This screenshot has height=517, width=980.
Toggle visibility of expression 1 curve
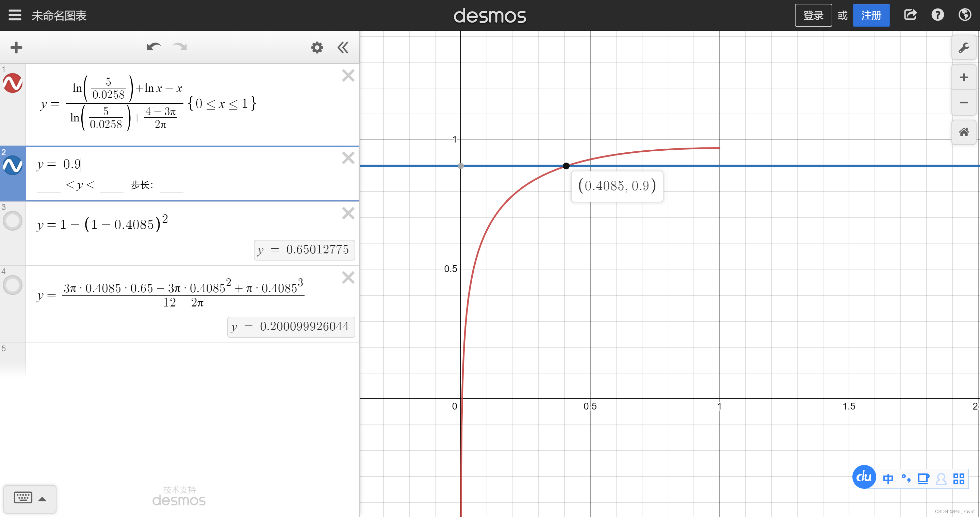pyautogui.click(x=13, y=83)
